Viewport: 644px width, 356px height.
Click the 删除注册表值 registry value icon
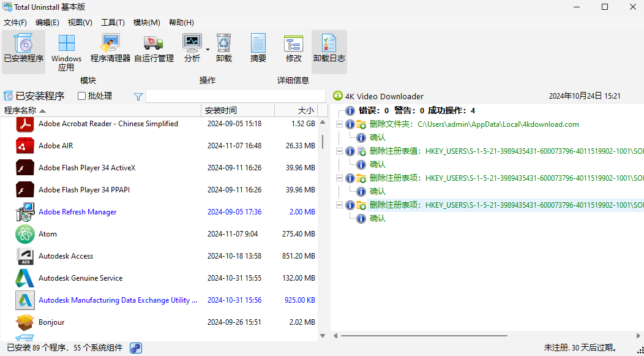click(x=361, y=151)
